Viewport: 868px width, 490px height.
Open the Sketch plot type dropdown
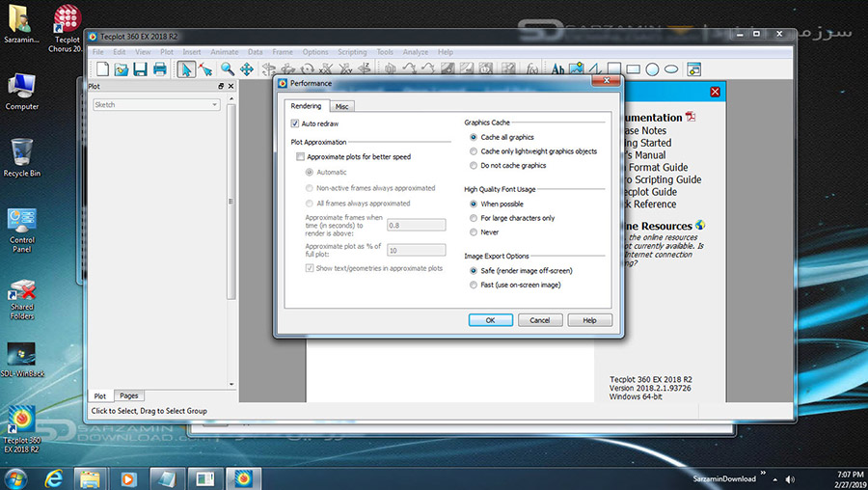[x=156, y=104]
